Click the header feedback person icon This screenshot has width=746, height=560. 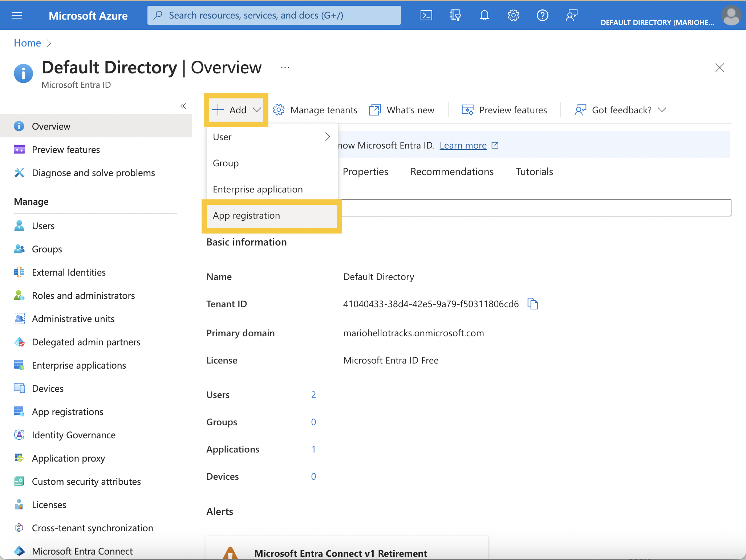[x=571, y=15]
